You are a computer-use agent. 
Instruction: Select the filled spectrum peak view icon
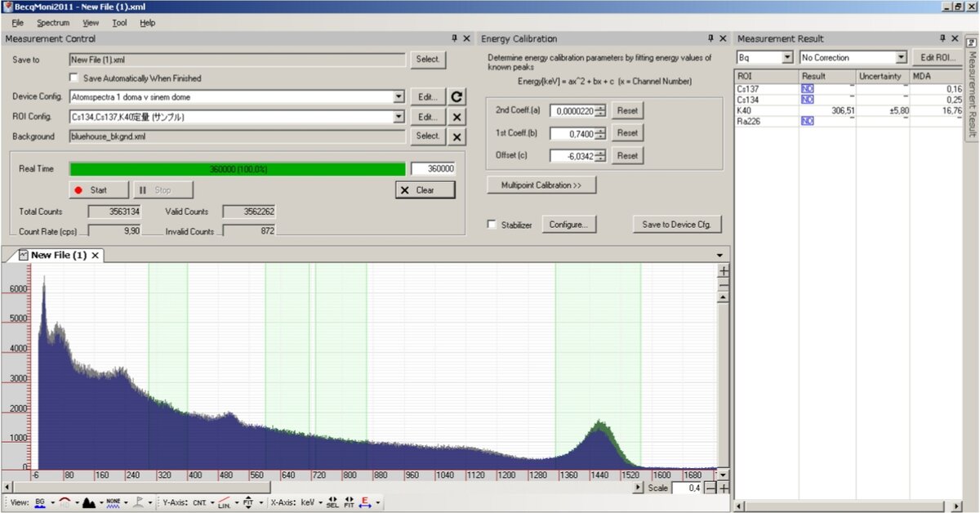[88, 502]
